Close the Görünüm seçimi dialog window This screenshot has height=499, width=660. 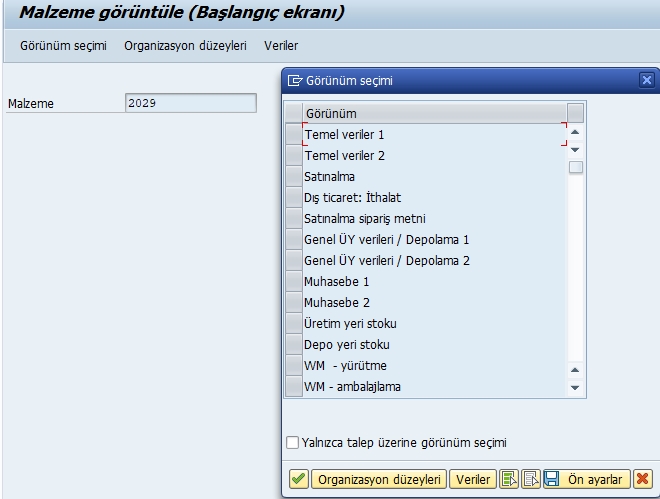click(x=646, y=81)
